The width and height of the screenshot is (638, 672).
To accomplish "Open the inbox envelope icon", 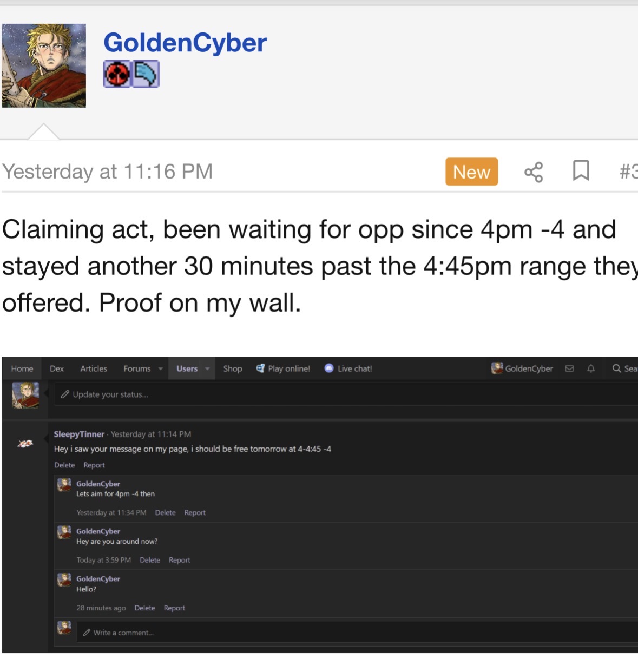I will (569, 368).
